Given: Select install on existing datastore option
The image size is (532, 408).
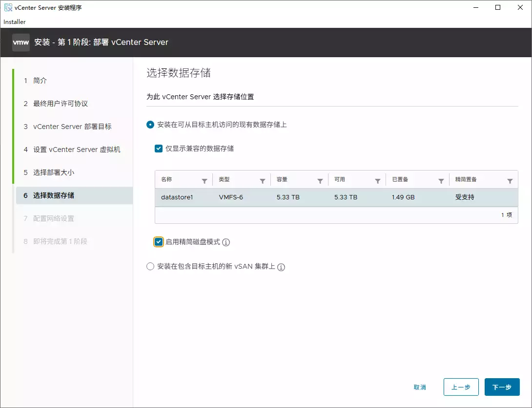Looking at the screenshot, I should click(x=150, y=125).
